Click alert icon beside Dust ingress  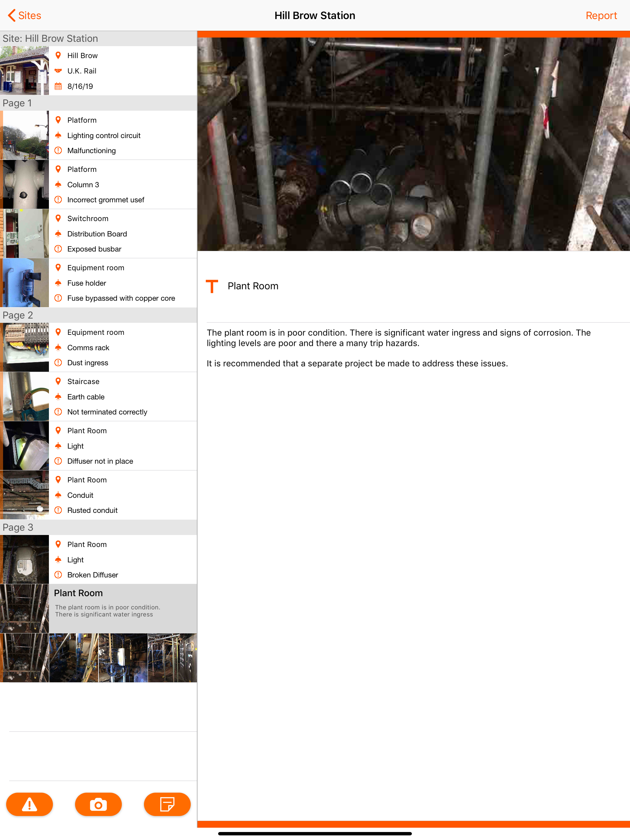click(x=58, y=363)
